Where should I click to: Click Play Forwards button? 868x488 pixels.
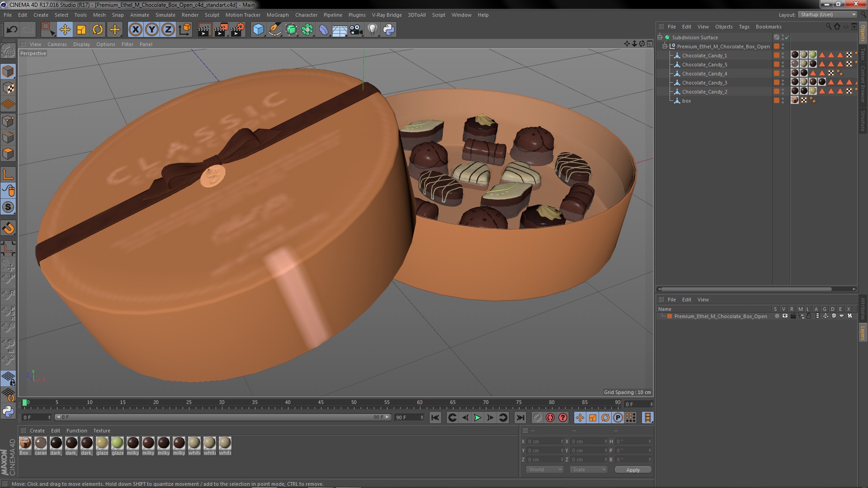[477, 418]
